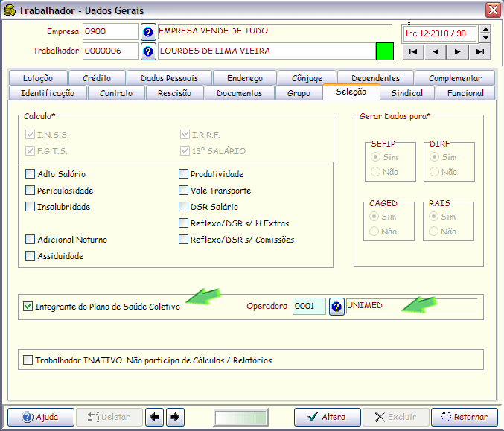The height and width of the screenshot is (431, 504).
Task: Click the Ajuda help button
Action: point(41,417)
